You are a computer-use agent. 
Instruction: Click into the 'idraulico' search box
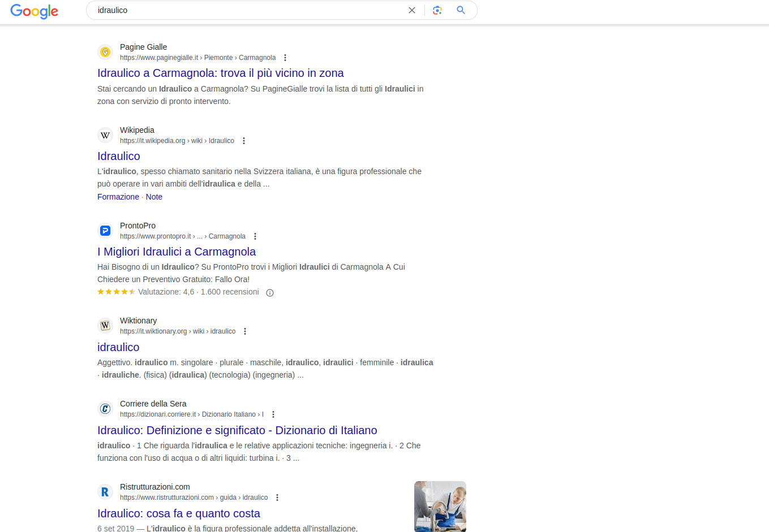click(x=249, y=10)
